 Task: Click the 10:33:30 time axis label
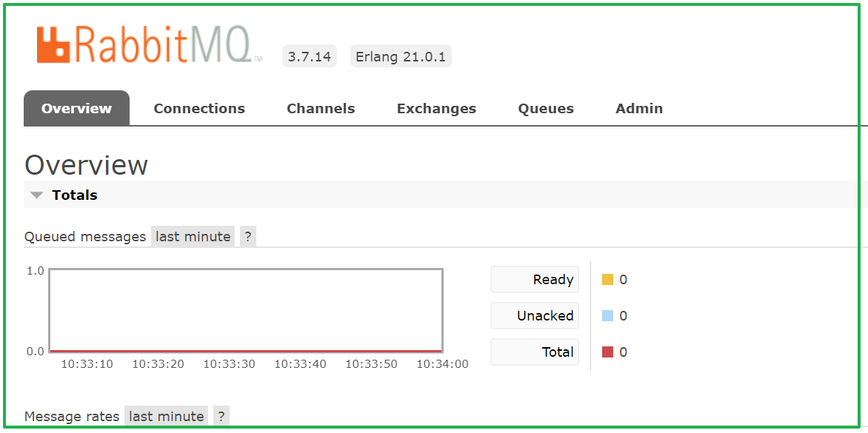pos(229,364)
